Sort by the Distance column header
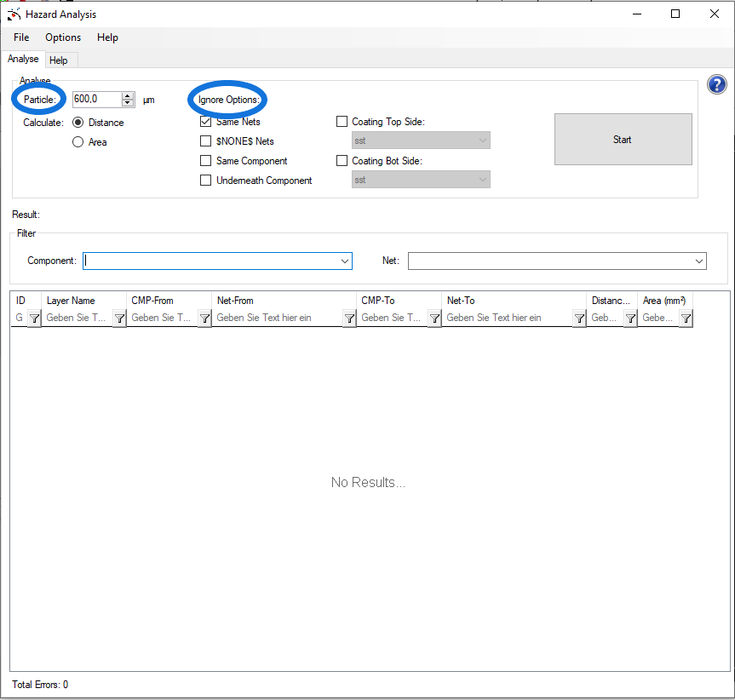The height and width of the screenshot is (700, 735). pyautogui.click(x=612, y=301)
